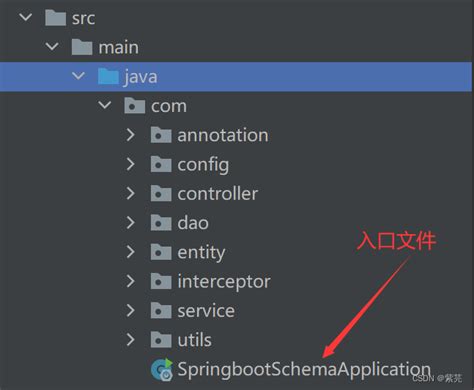The height and width of the screenshot is (390, 474).
Task: Expand the config package arrow
Action: pyautogui.click(x=131, y=164)
